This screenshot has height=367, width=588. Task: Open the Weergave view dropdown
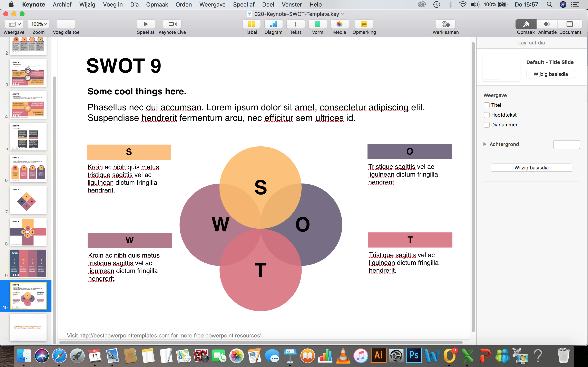pyautogui.click(x=14, y=24)
